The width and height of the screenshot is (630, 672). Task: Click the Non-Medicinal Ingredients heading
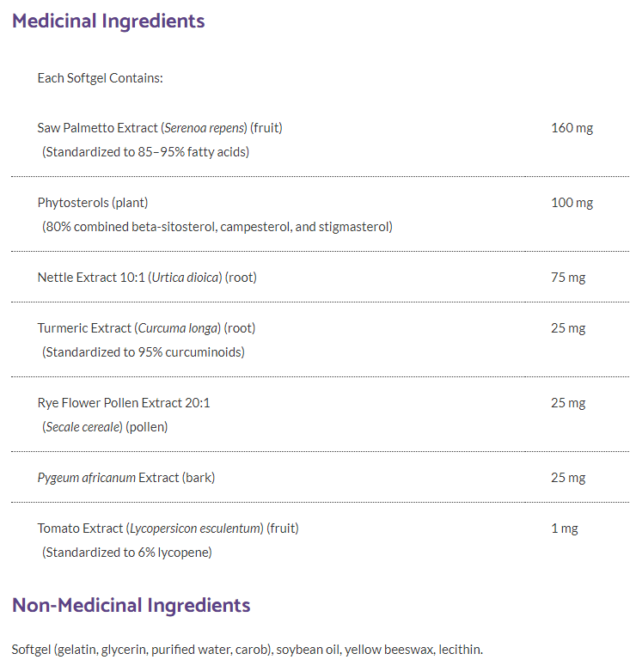click(132, 605)
